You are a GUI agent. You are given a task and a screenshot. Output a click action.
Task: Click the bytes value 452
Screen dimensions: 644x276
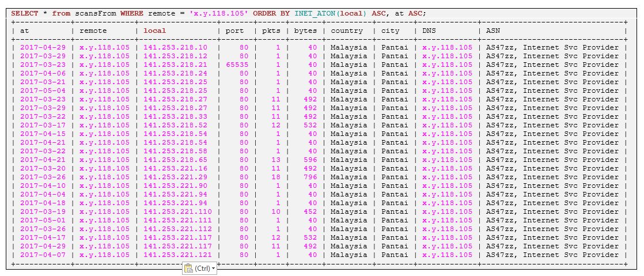[310, 211]
